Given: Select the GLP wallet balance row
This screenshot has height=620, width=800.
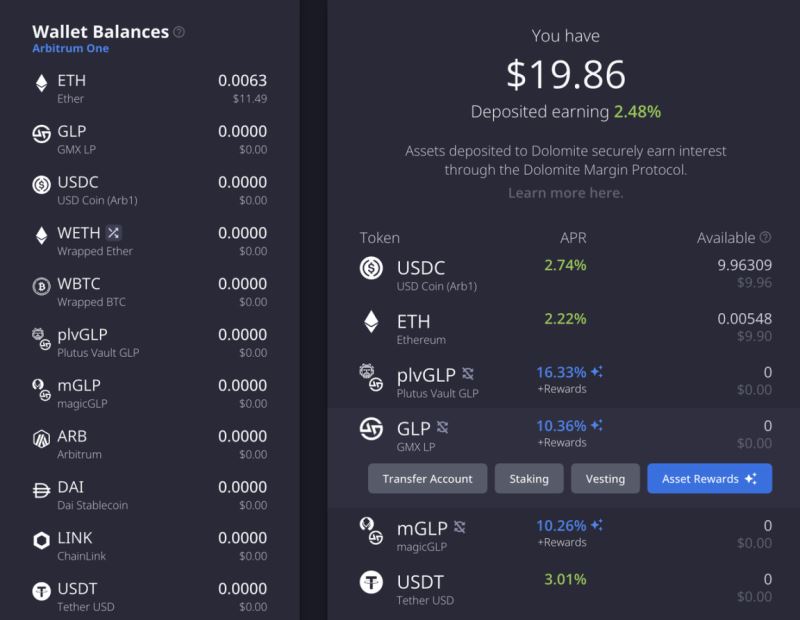Looking at the screenshot, I should tap(150, 138).
